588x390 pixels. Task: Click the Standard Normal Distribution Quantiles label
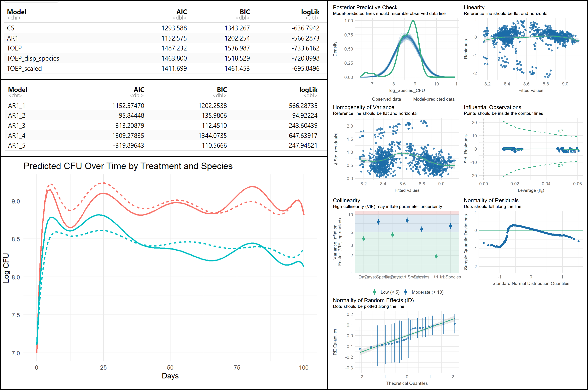(x=531, y=284)
